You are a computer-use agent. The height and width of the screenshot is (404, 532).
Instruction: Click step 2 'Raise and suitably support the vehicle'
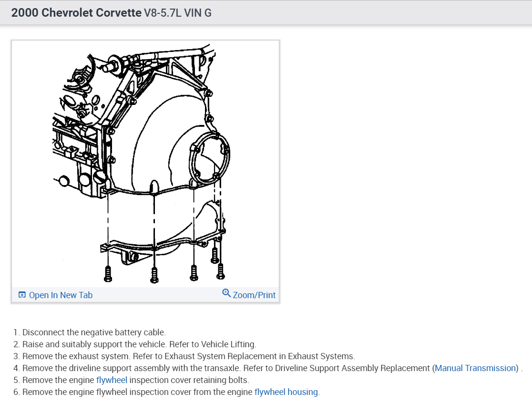coord(95,344)
